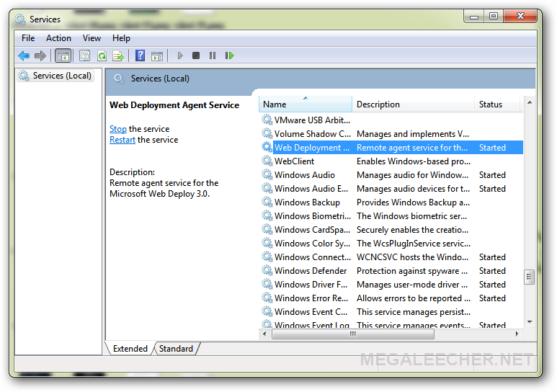Select the Web Deployment ... service row
The image size is (557, 392).
pyautogui.click(x=392, y=148)
